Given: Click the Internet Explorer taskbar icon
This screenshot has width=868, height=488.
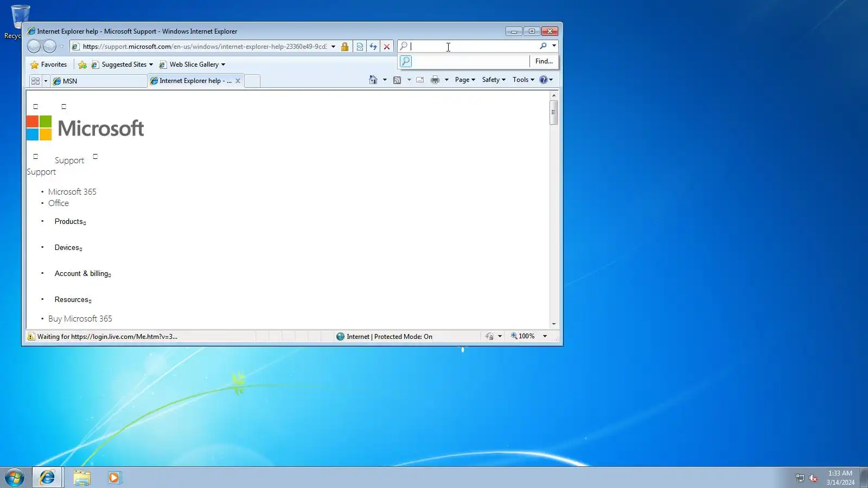Looking at the screenshot, I should (48, 478).
